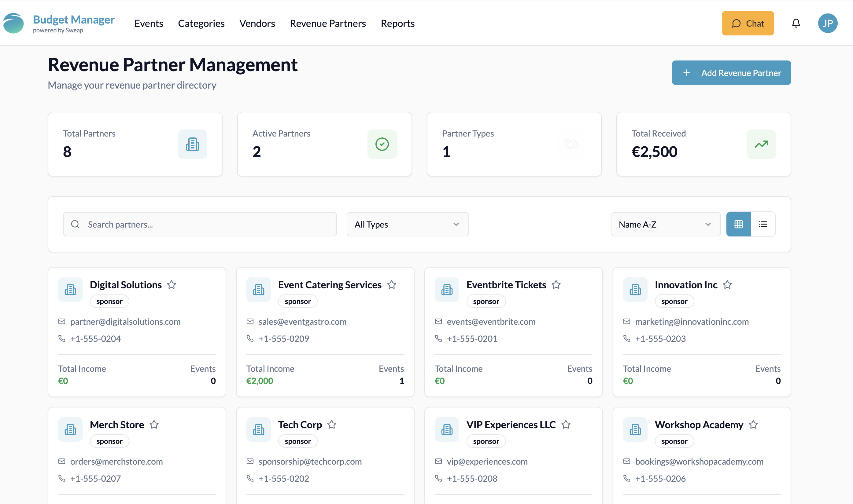Toggle favorite star on Eventbrite Tickets
This screenshot has width=853, height=504.
(556, 285)
